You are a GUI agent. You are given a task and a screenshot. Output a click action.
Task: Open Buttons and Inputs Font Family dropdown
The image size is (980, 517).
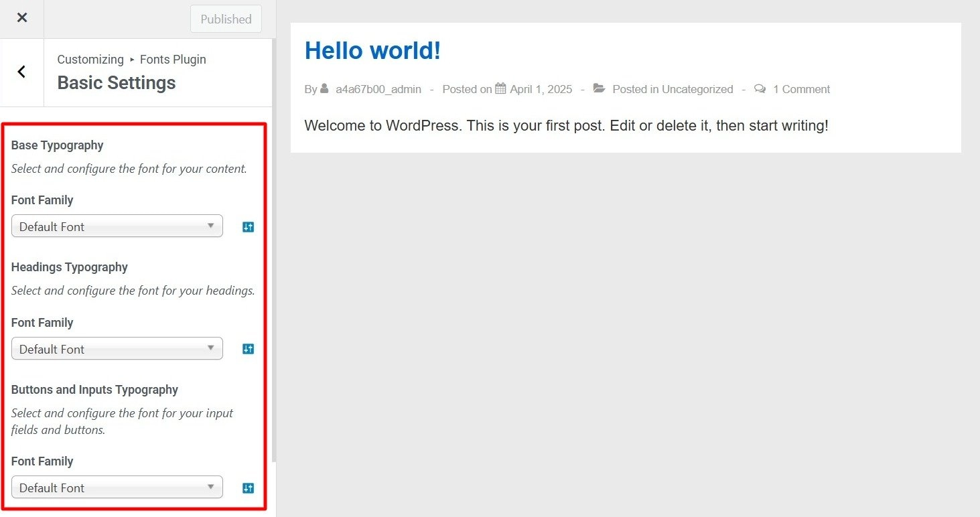[117, 488]
